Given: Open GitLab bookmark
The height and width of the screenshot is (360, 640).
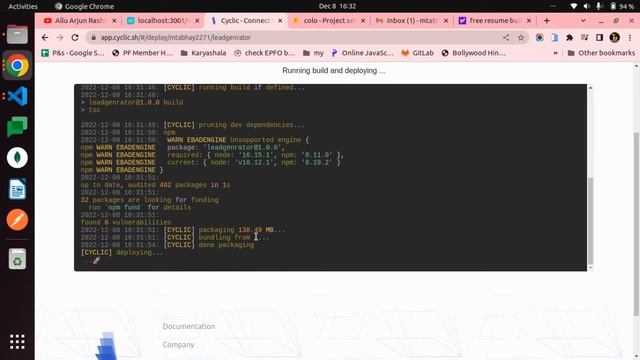Looking at the screenshot, I should pyautogui.click(x=418, y=53).
